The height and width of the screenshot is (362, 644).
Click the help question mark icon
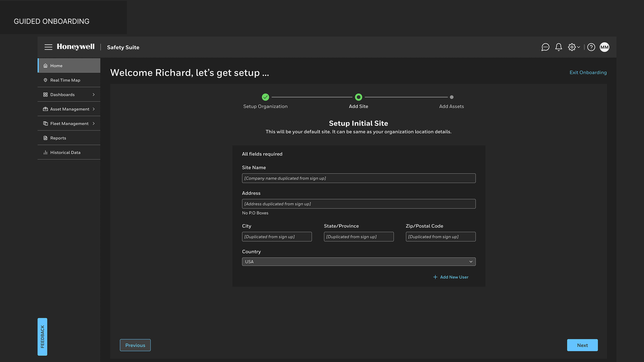click(591, 47)
